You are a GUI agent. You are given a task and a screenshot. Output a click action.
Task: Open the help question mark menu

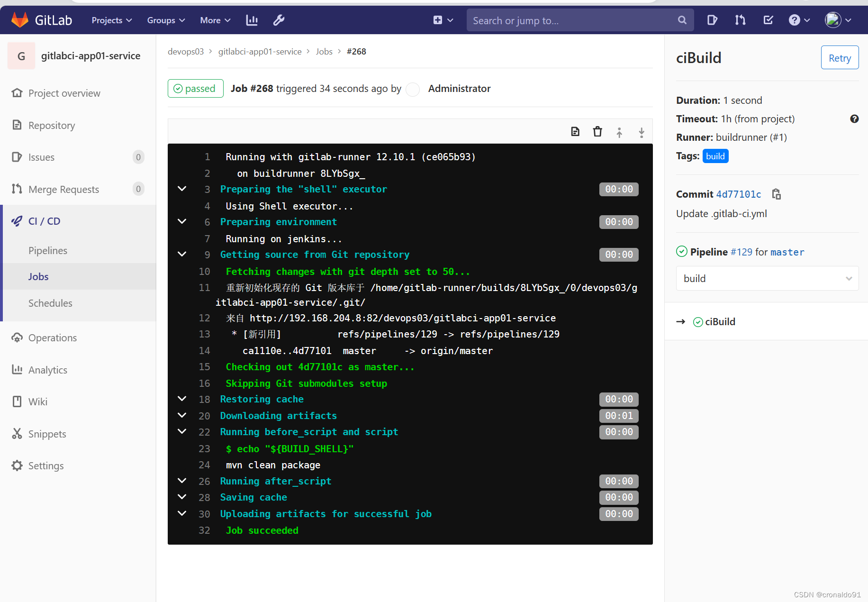tap(799, 20)
